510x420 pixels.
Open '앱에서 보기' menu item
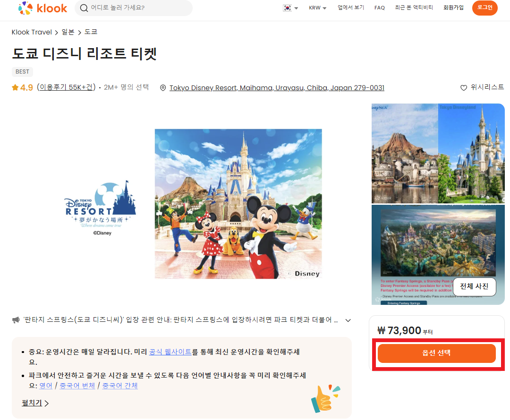tap(350, 8)
